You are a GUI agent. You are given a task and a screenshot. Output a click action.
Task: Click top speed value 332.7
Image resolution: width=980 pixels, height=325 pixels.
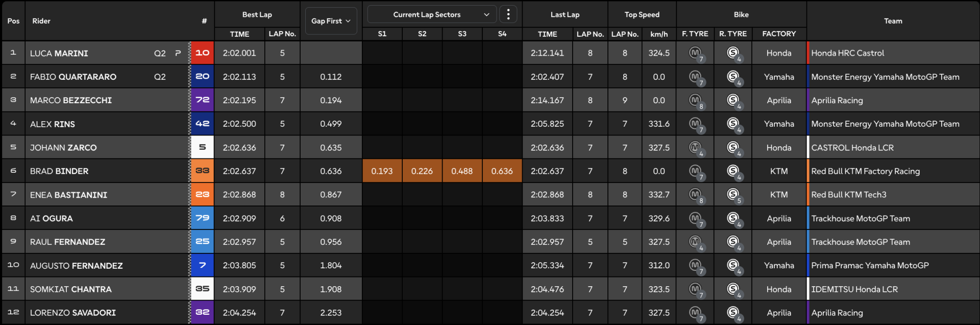pos(659,195)
